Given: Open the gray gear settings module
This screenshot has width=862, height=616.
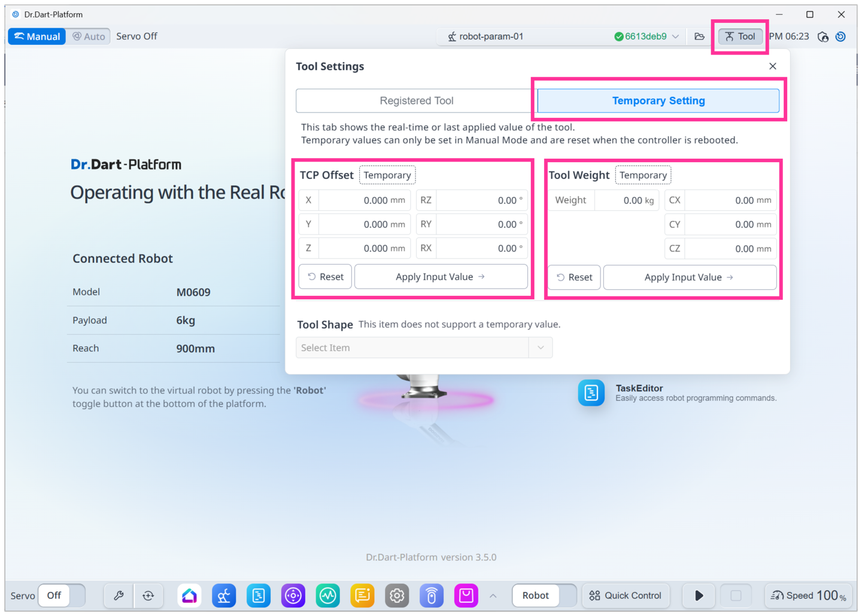Looking at the screenshot, I should point(397,596).
